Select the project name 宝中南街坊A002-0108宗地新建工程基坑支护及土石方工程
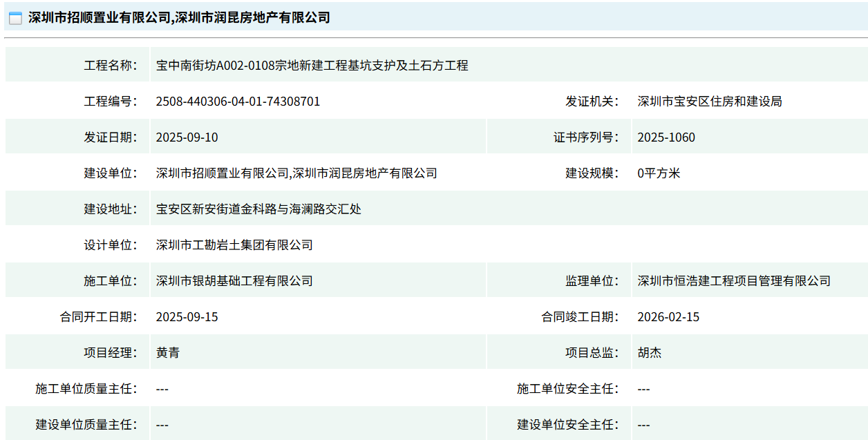Image resolution: width=868 pixels, height=440 pixels. 312,66
